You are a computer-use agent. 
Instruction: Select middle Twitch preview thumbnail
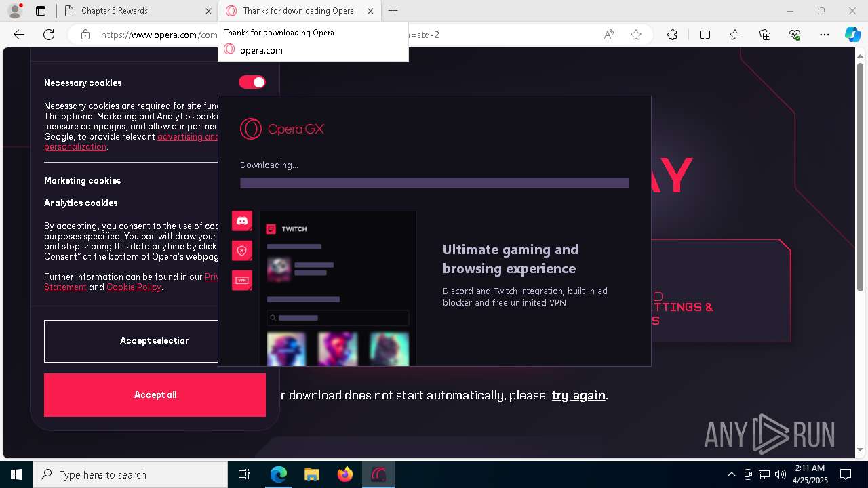tap(338, 348)
